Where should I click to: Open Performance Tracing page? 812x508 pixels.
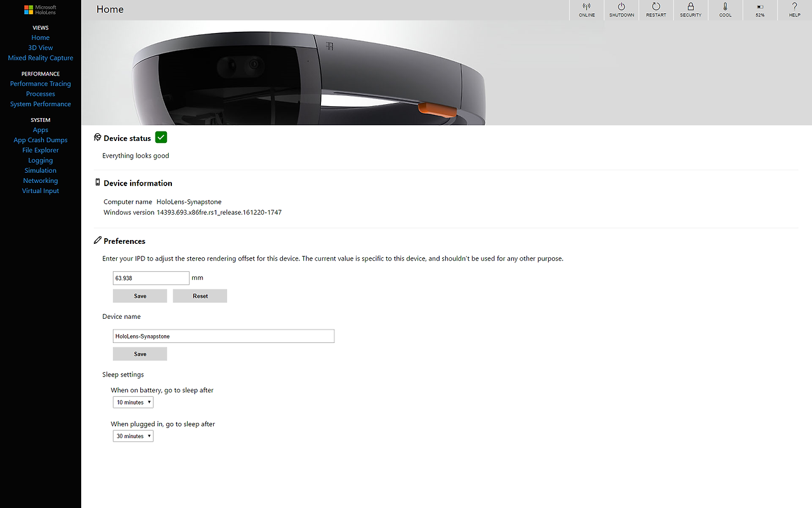tap(41, 84)
